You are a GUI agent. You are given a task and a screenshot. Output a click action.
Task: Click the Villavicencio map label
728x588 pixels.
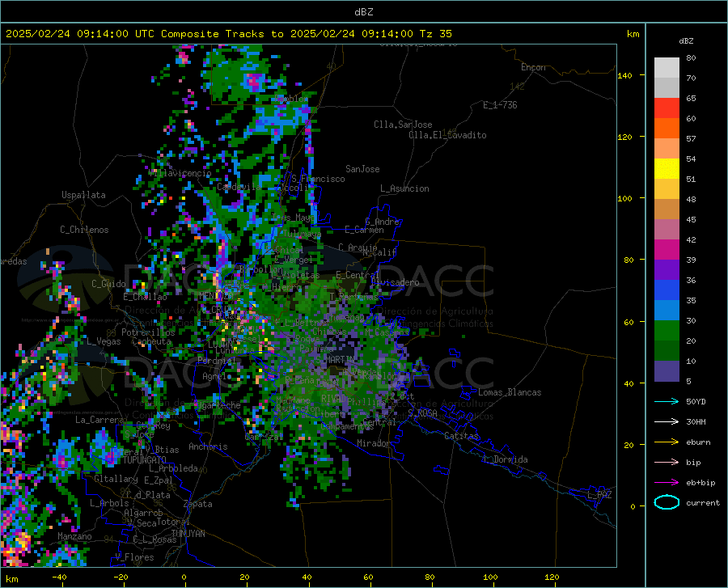pos(181,174)
